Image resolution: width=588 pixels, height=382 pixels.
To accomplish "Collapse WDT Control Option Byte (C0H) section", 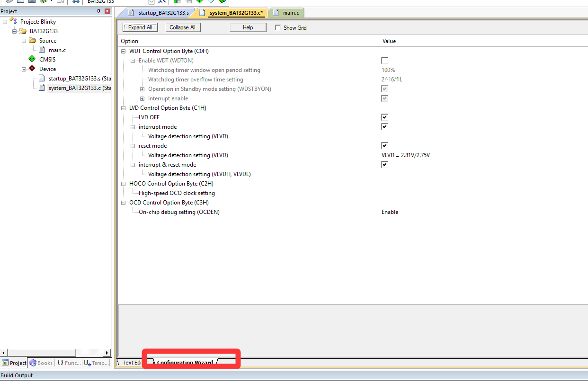I will [124, 51].
